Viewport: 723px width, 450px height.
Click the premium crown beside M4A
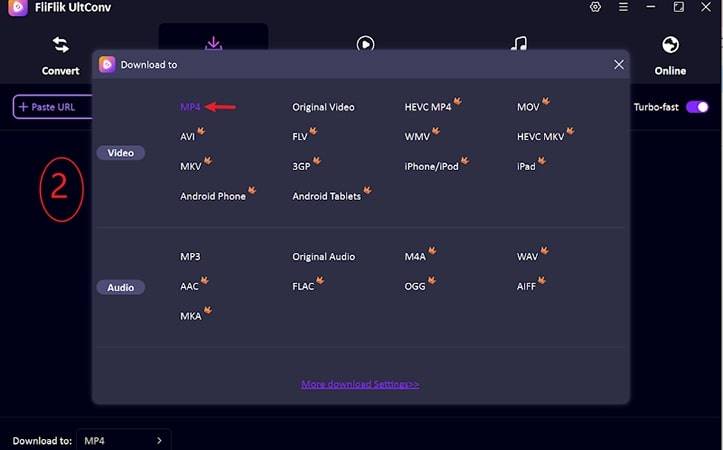coord(432,250)
